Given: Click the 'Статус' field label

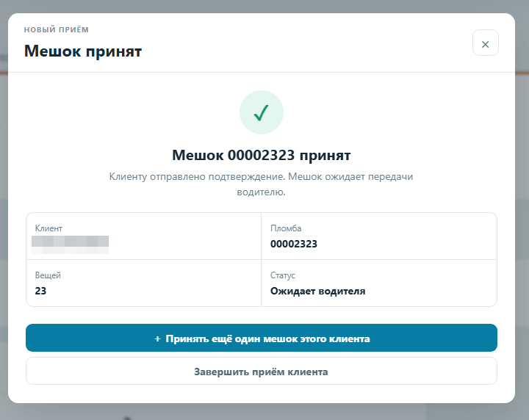Looking at the screenshot, I should pos(283,275).
